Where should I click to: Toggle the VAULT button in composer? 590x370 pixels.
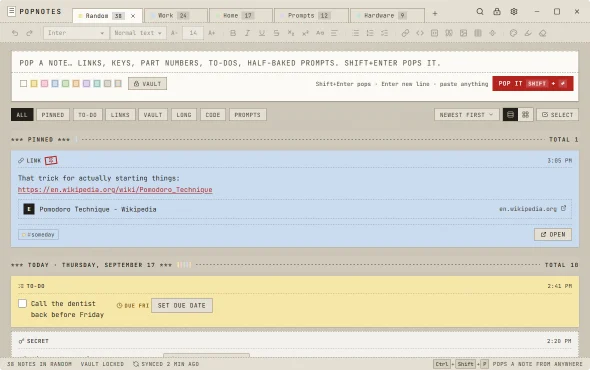[148, 84]
